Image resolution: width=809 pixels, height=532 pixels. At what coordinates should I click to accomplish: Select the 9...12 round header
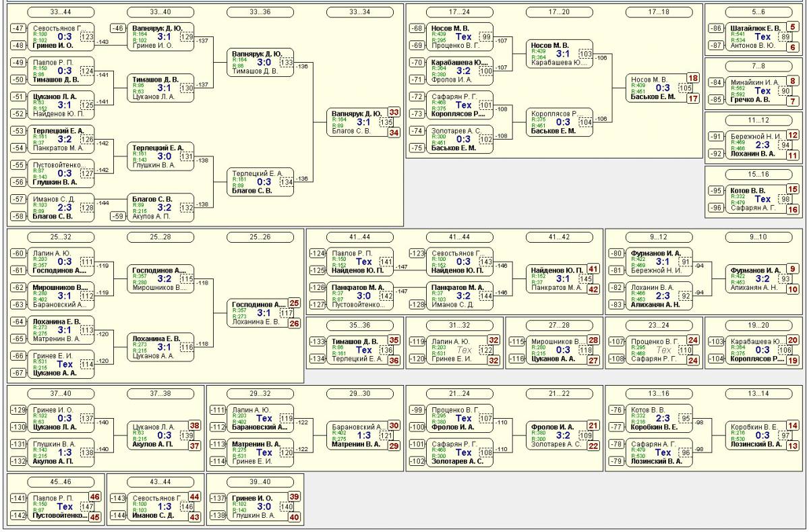point(659,237)
